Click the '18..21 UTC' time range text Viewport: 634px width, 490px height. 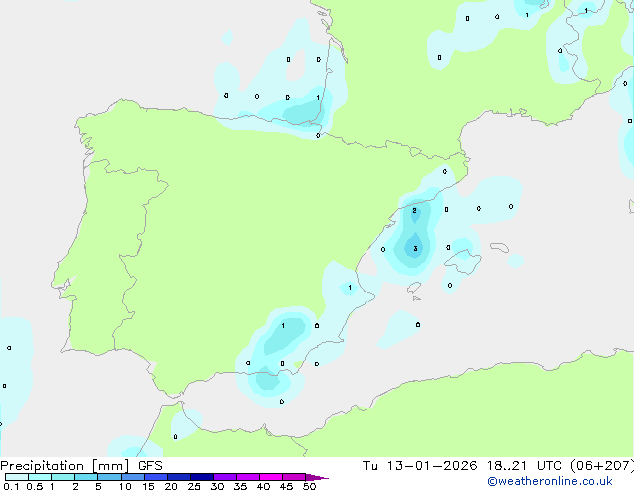[x=524, y=466]
